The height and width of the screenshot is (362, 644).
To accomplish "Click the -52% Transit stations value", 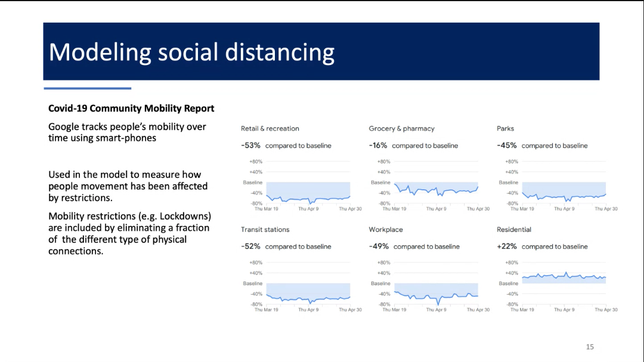I will pyautogui.click(x=251, y=246).
